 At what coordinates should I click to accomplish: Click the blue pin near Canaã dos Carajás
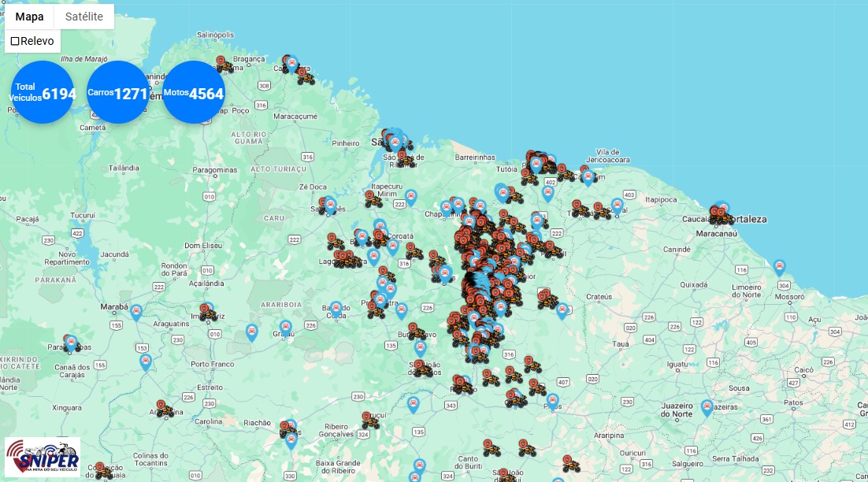(x=146, y=361)
